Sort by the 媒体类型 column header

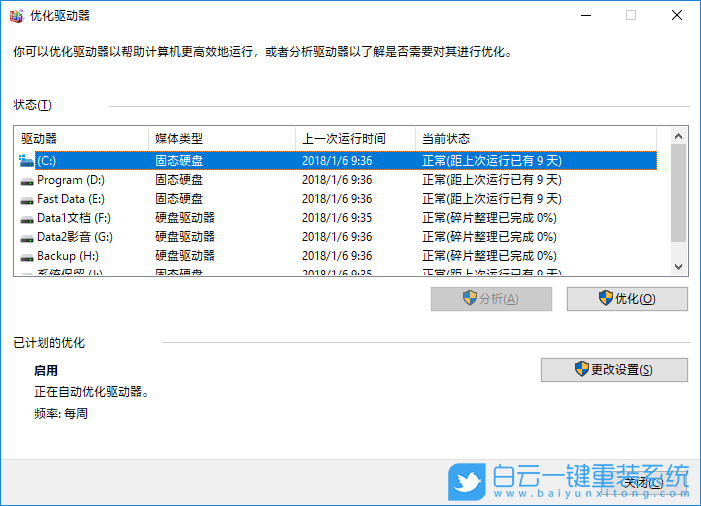point(222,139)
